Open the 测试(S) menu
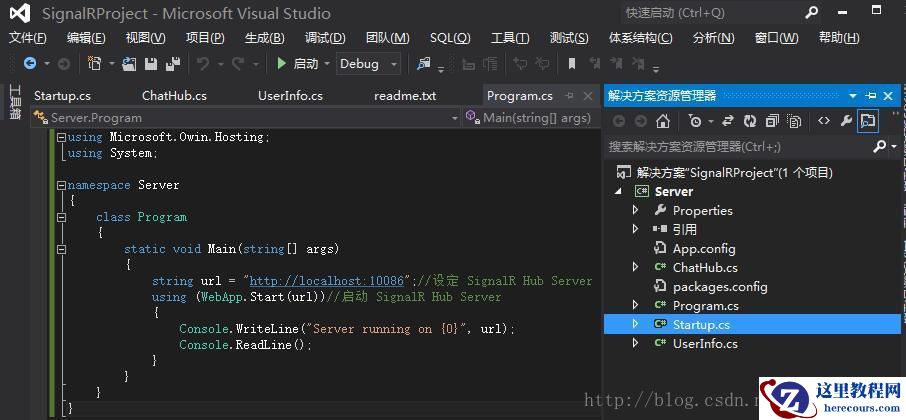Image resolution: width=906 pixels, height=420 pixels. point(569,38)
